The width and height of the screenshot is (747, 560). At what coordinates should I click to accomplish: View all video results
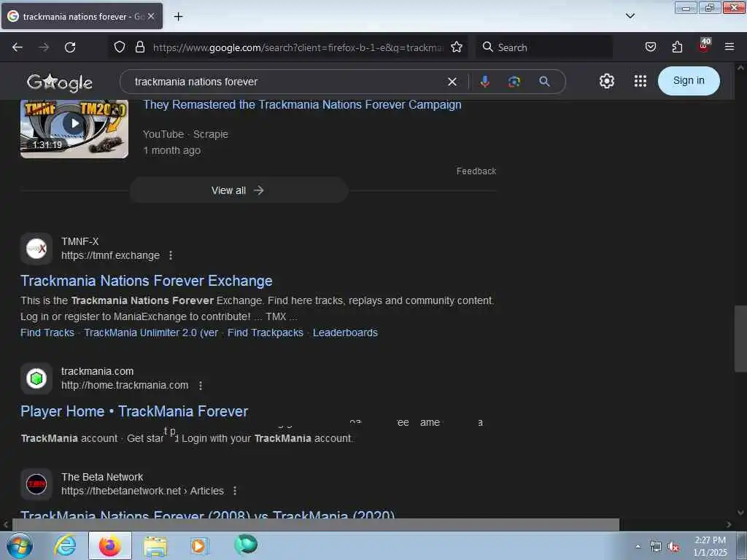[x=239, y=190]
